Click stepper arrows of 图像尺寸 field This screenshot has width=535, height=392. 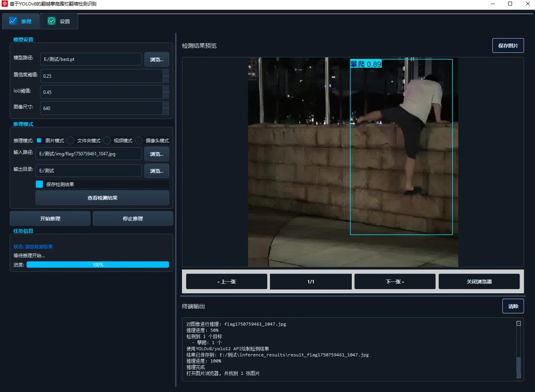tap(166, 108)
